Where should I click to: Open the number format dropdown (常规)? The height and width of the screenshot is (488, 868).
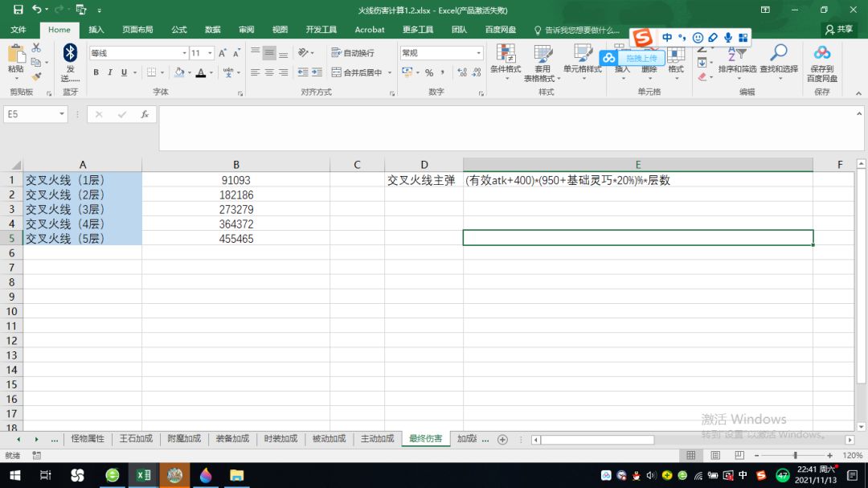(478, 53)
